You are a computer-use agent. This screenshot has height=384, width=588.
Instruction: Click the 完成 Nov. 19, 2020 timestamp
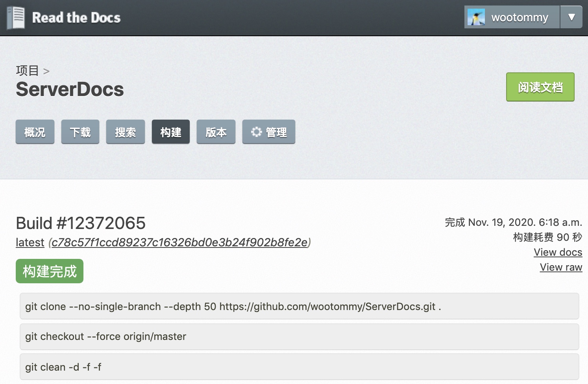pyautogui.click(x=514, y=222)
